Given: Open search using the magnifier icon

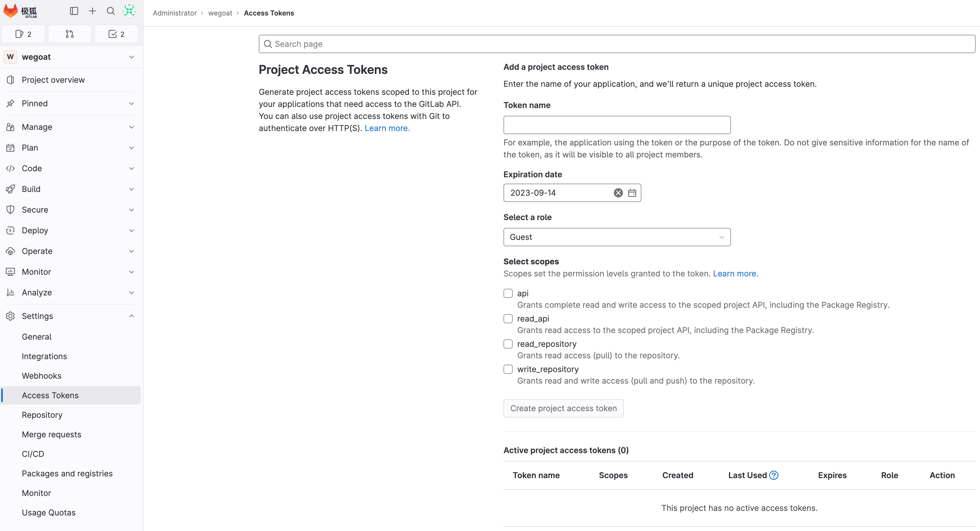Looking at the screenshot, I should (x=111, y=11).
